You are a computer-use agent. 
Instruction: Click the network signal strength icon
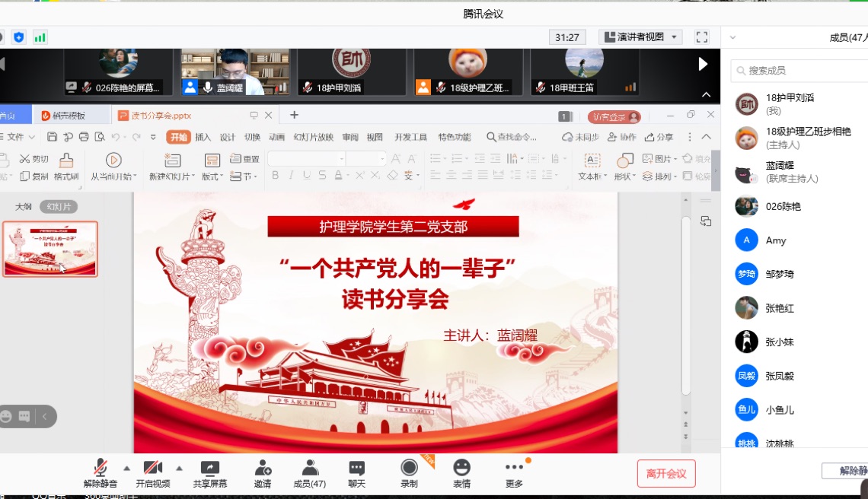40,37
